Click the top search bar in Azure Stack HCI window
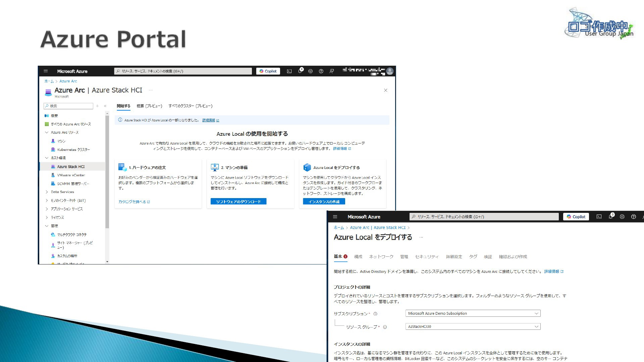Screen dimensions: 644x362 point(183,71)
